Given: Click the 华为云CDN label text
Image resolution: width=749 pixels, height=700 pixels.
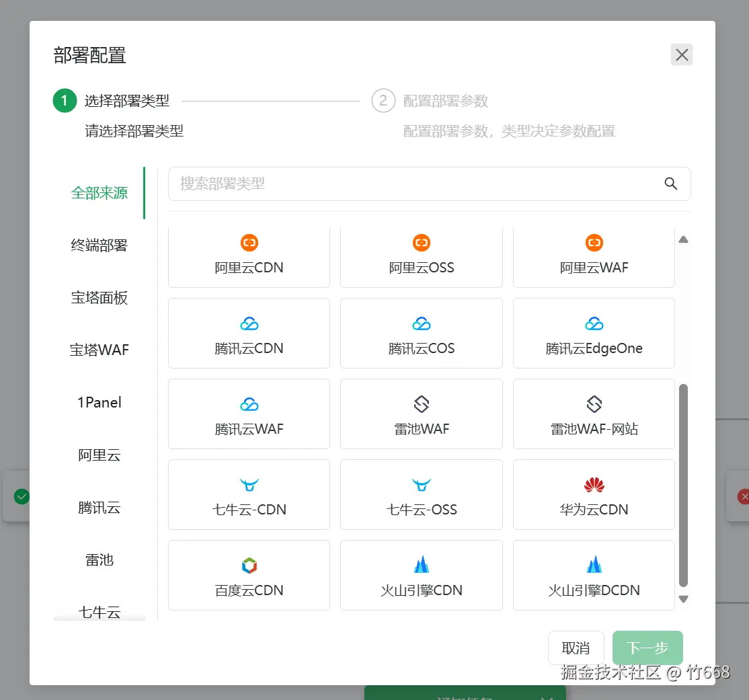Looking at the screenshot, I should [594, 510].
